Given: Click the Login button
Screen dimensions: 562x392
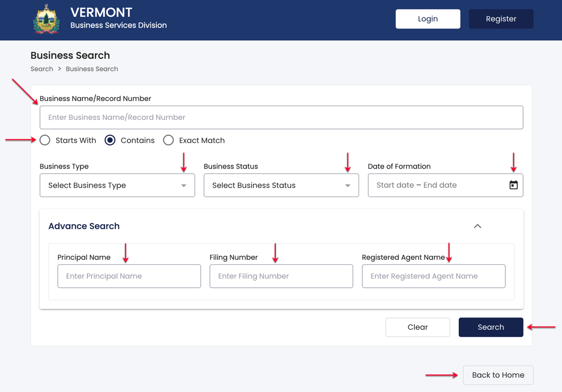Looking at the screenshot, I should 428,19.
